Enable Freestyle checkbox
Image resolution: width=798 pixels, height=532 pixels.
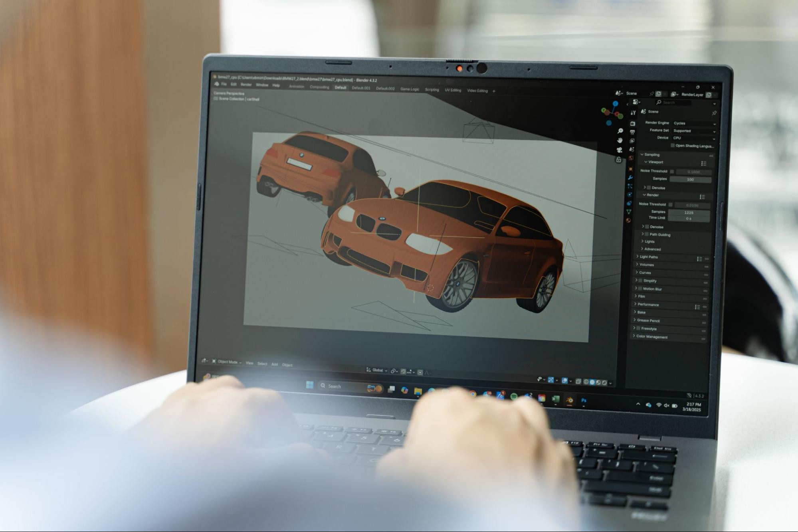[638, 328]
